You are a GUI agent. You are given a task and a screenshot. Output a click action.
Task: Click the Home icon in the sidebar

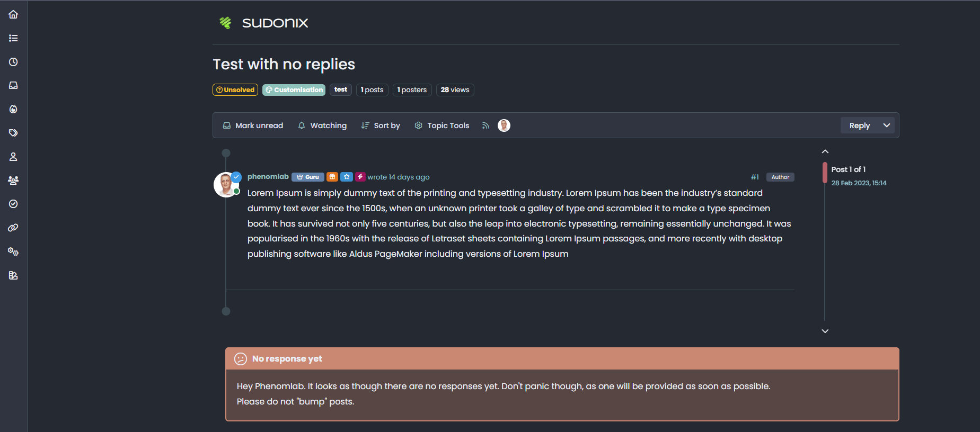[13, 15]
